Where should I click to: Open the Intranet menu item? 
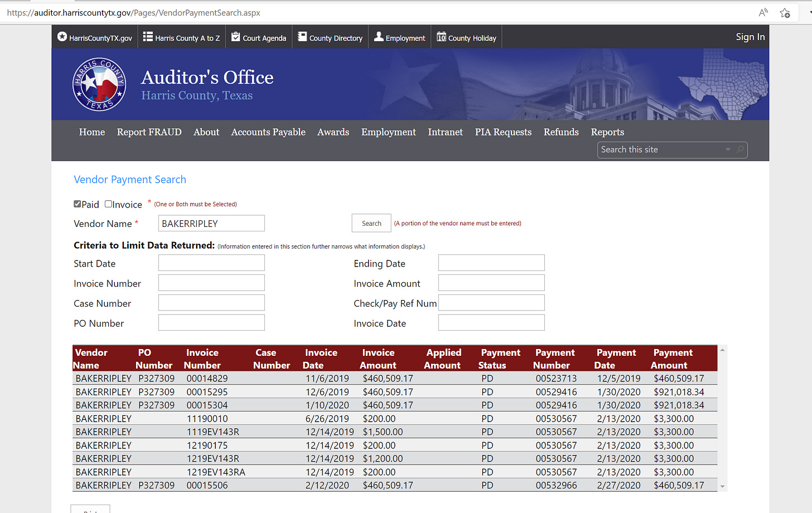click(x=446, y=132)
